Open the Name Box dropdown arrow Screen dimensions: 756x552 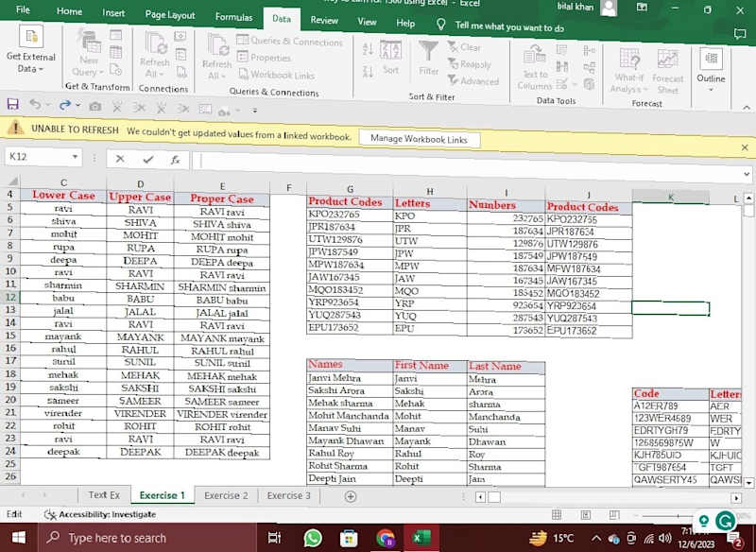75,157
